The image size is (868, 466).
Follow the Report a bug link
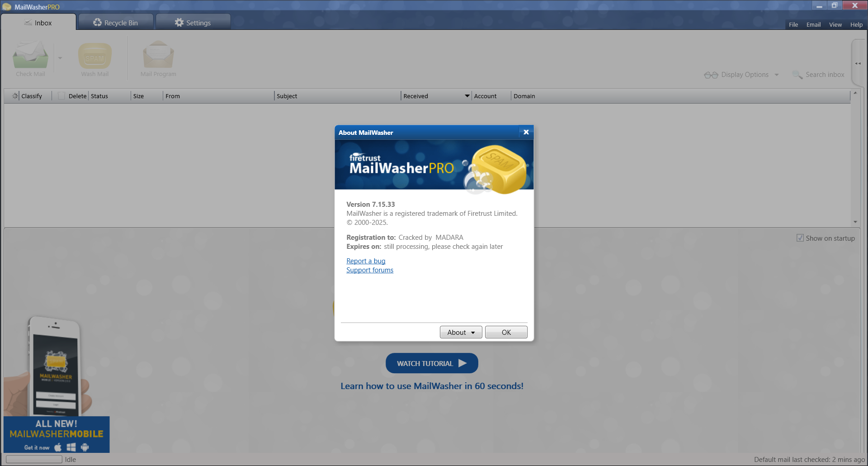366,261
